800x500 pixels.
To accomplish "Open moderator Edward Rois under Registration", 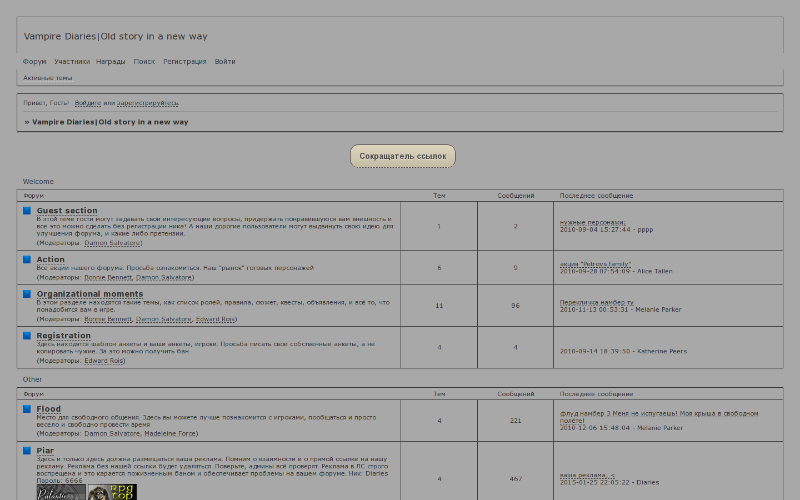I will coord(104,361).
